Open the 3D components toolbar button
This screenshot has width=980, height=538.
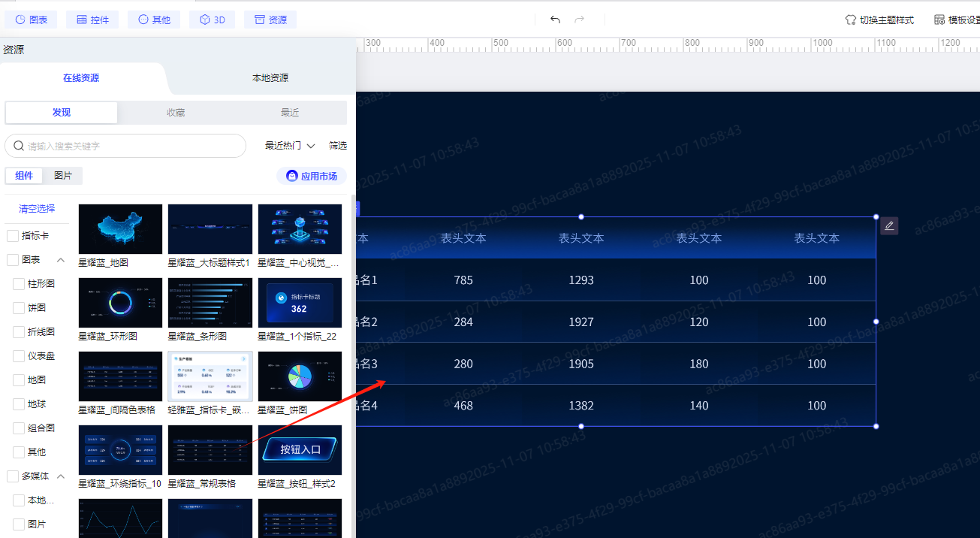point(212,20)
